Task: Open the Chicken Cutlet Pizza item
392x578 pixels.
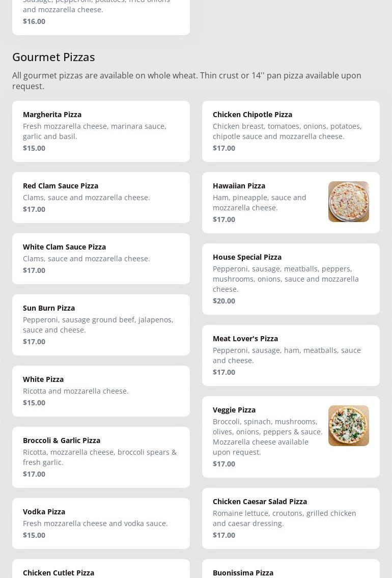Action: pos(101,570)
